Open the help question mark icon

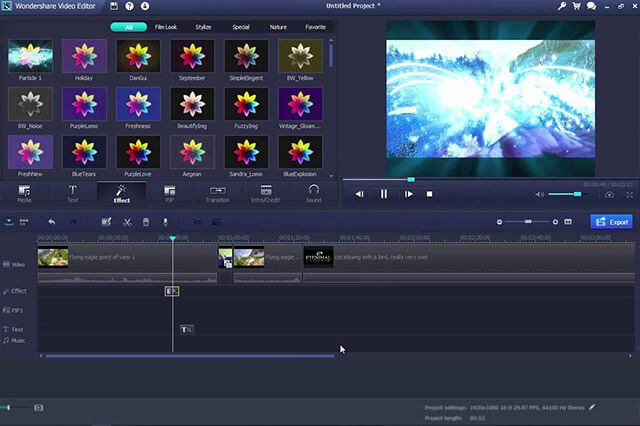click(x=129, y=6)
